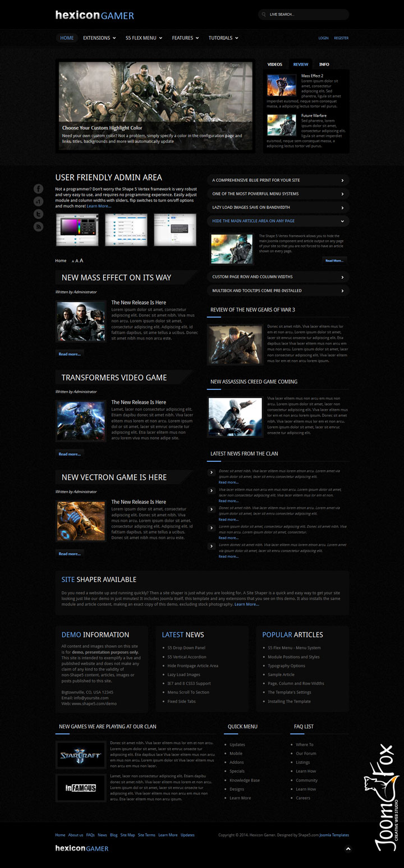
Task: Switch to the VIDEOS tab
Action: (275, 65)
